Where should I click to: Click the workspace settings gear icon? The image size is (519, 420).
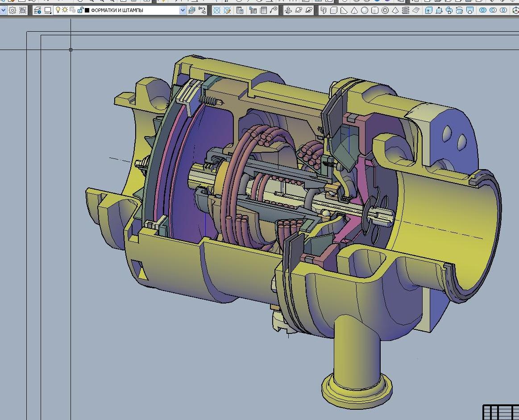click(x=12, y=10)
